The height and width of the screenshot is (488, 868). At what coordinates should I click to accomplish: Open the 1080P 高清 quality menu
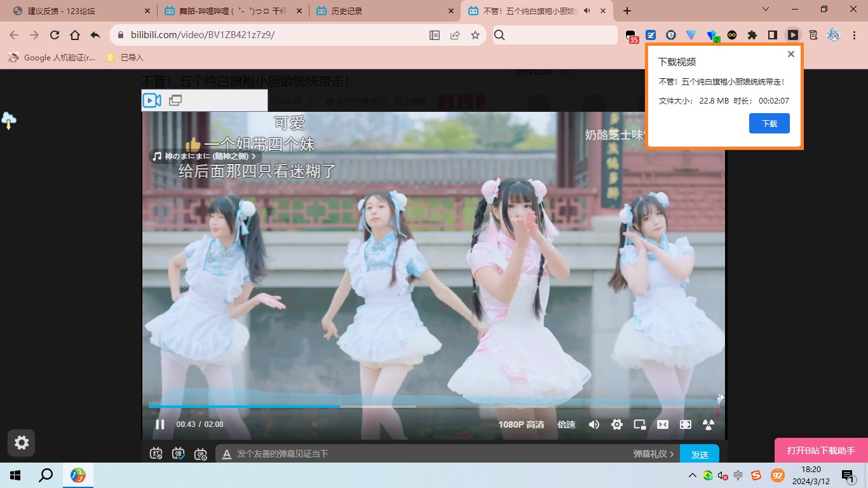coord(521,424)
